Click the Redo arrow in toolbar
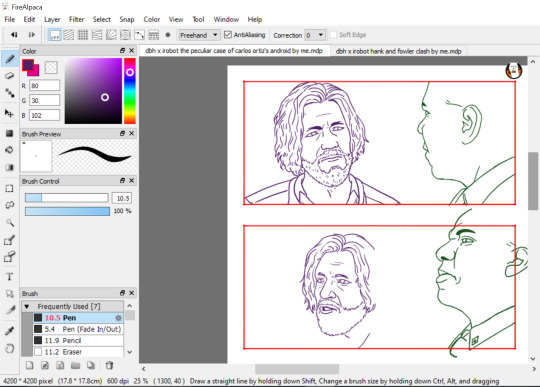This screenshot has width=540, height=387. click(x=31, y=35)
